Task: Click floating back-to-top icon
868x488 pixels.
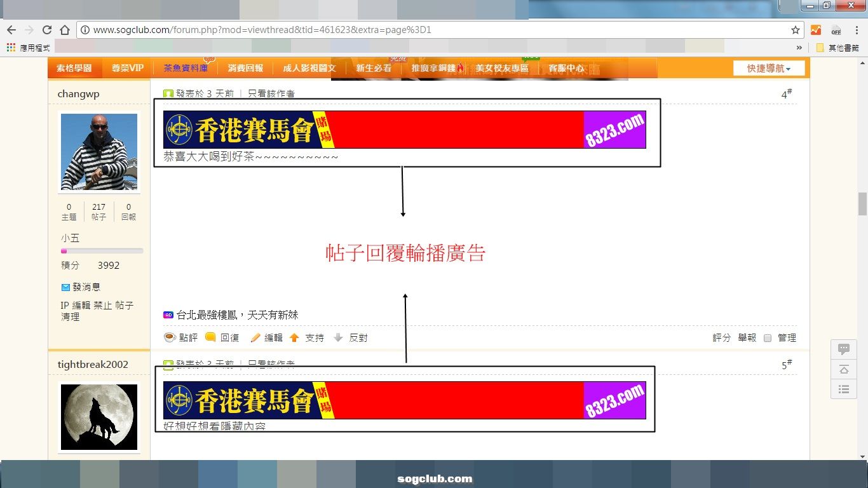Action: pyautogui.click(x=844, y=369)
